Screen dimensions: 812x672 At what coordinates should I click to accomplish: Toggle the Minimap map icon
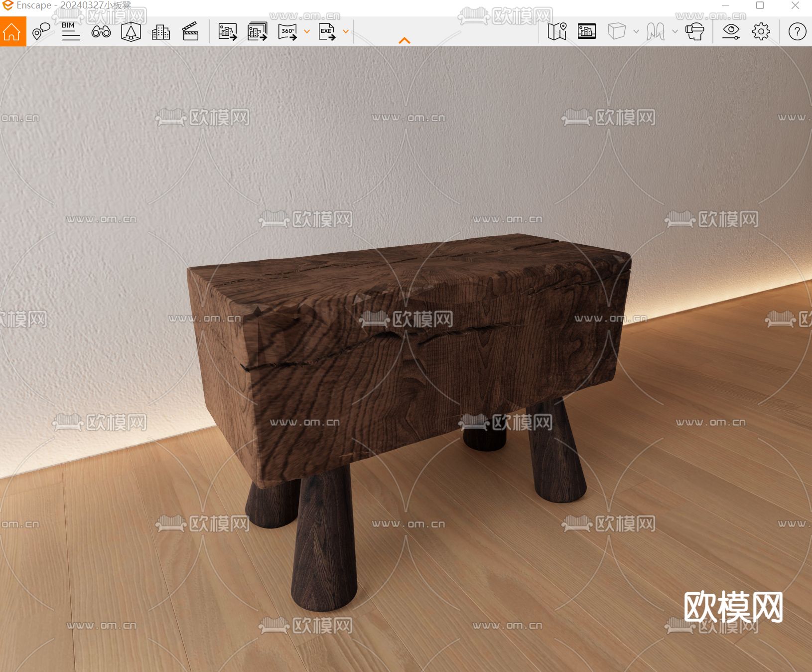tap(557, 31)
